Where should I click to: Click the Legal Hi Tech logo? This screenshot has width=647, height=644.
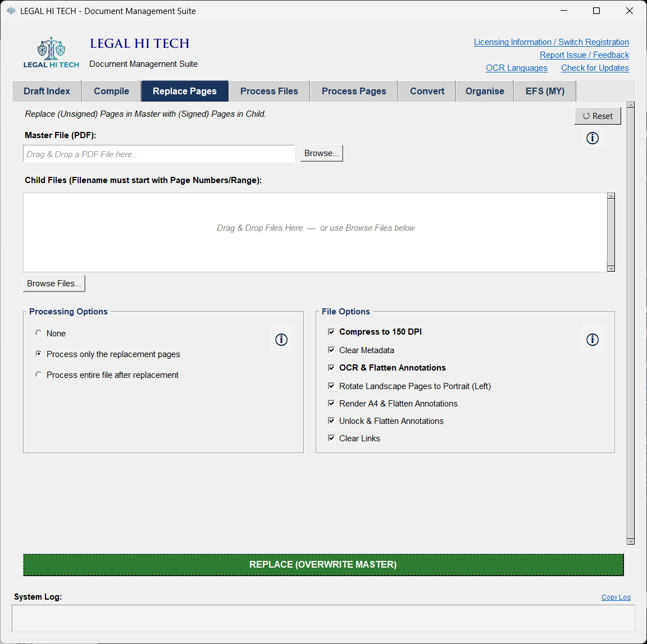point(51,52)
